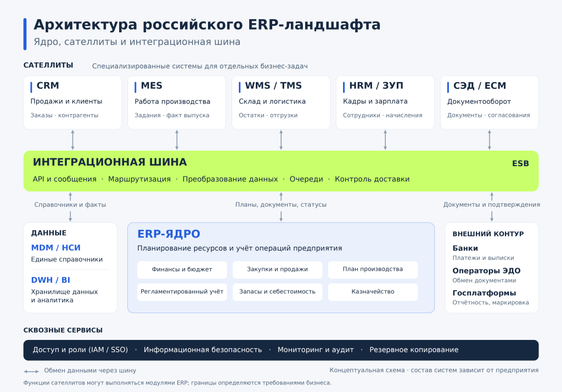
Task: Click the 'Банки' item in external contour
Action: tap(465, 248)
